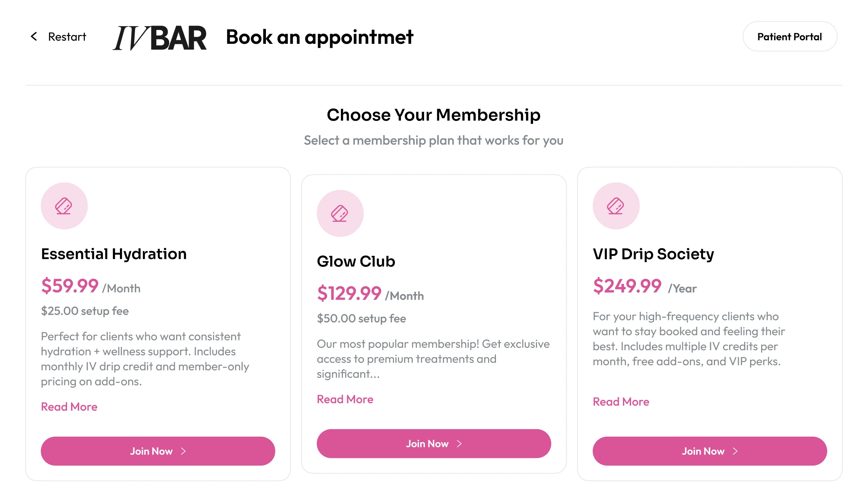Select the Glow Club plan title
The image size is (868, 488).
[356, 261]
